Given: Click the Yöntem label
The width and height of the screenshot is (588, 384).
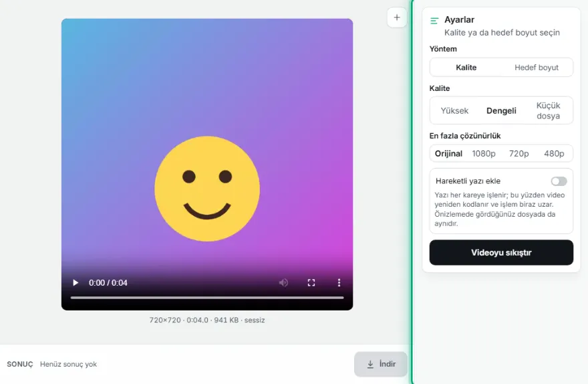Looking at the screenshot, I should point(443,49).
